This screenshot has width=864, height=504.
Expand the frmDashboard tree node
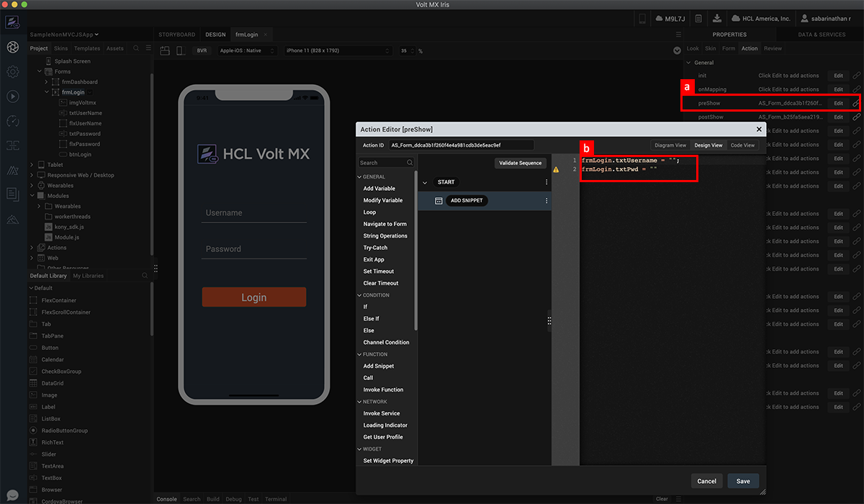47,82
